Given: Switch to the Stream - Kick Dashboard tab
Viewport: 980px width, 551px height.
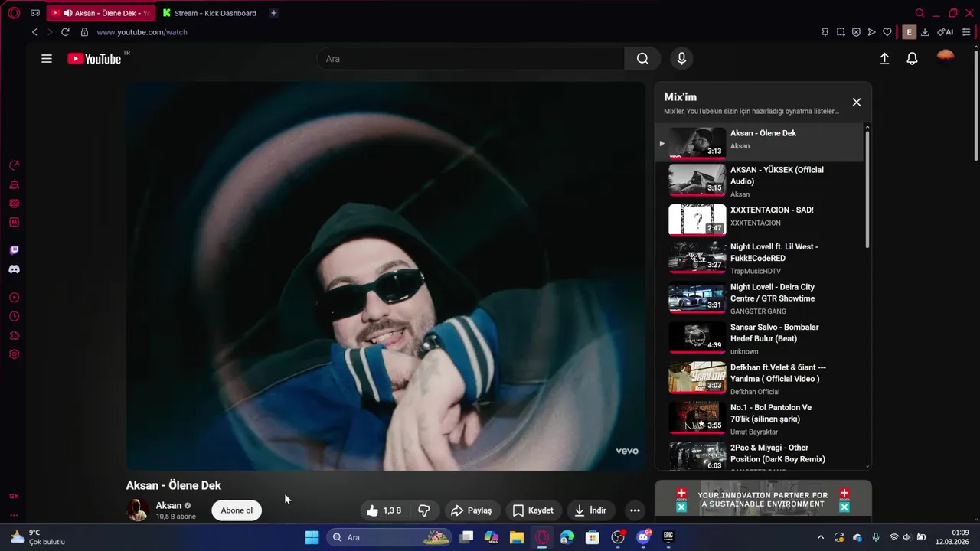Looking at the screenshot, I should pyautogui.click(x=210, y=13).
